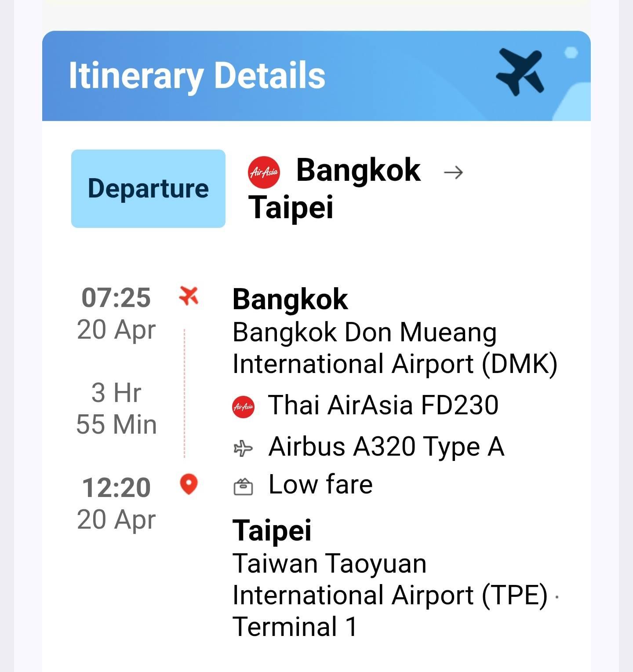Click the Low fare baggage icon
The height and width of the screenshot is (672, 633).
click(x=243, y=486)
